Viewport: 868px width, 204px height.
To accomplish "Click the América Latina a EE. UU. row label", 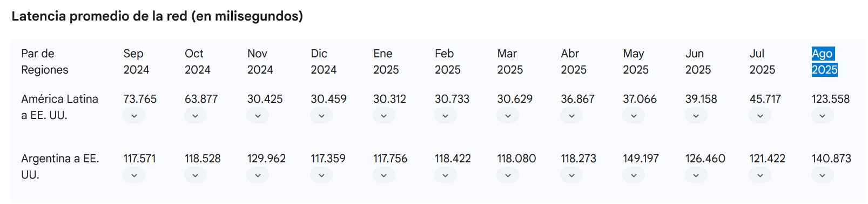I will pyautogui.click(x=59, y=107).
